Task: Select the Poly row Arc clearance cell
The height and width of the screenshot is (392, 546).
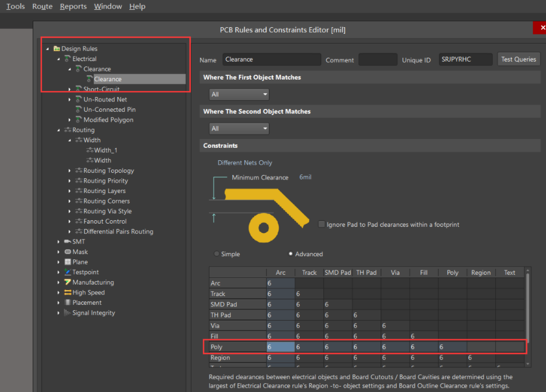Action: coord(280,347)
